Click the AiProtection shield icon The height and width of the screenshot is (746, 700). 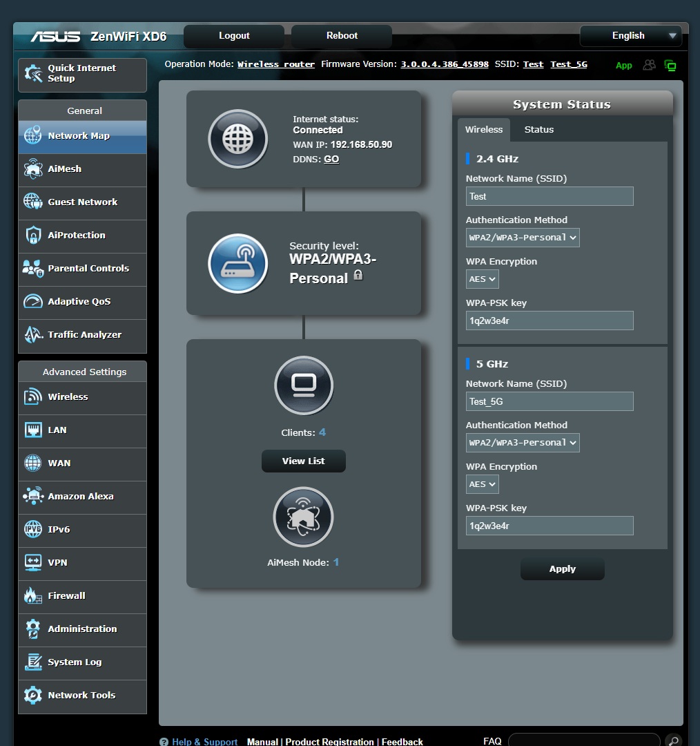click(x=33, y=235)
